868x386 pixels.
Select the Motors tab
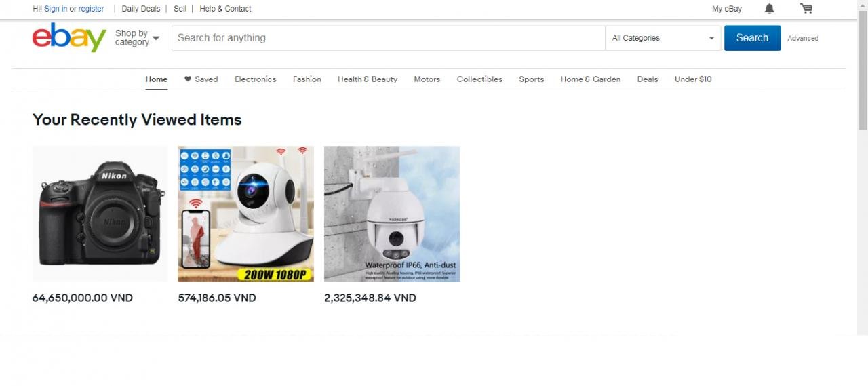click(x=427, y=79)
